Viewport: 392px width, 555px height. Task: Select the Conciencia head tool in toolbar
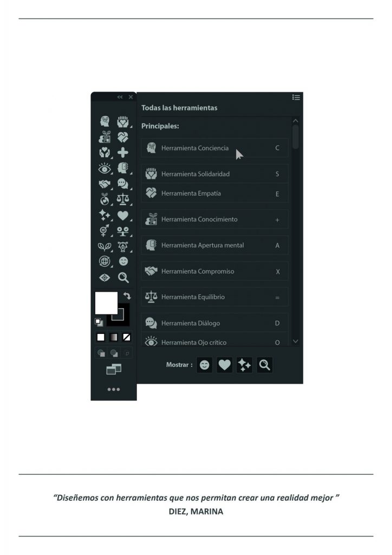tap(104, 121)
